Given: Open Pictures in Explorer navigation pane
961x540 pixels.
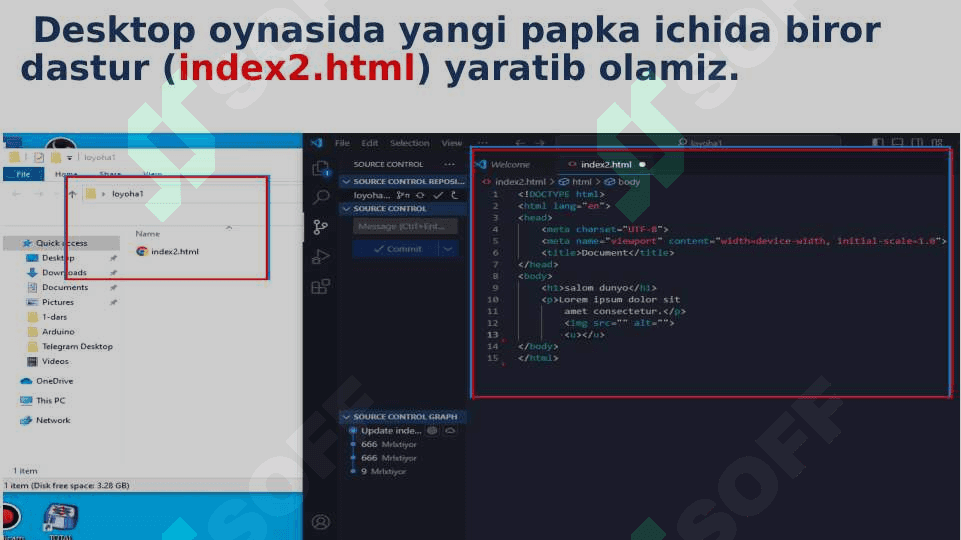Looking at the screenshot, I should pyautogui.click(x=58, y=302).
